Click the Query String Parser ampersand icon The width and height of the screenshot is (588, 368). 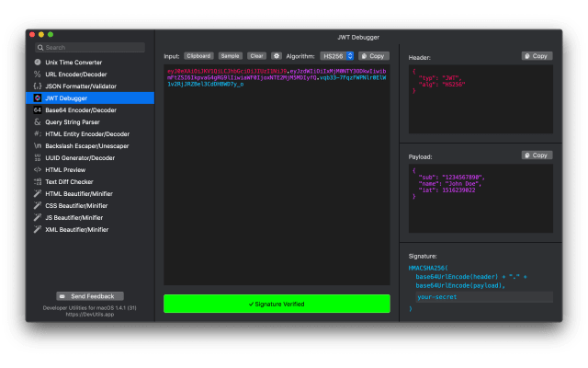pyautogui.click(x=38, y=122)
